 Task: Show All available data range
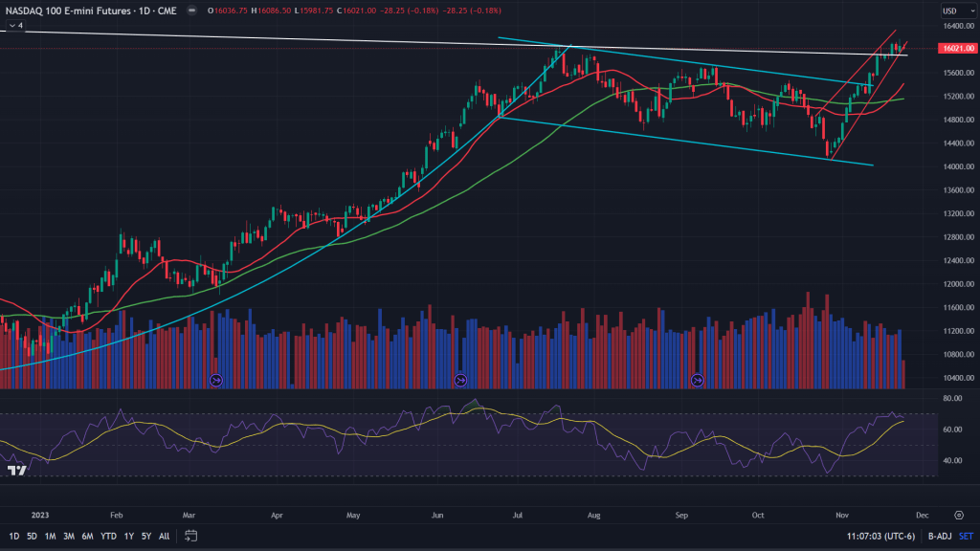[164, 536]
